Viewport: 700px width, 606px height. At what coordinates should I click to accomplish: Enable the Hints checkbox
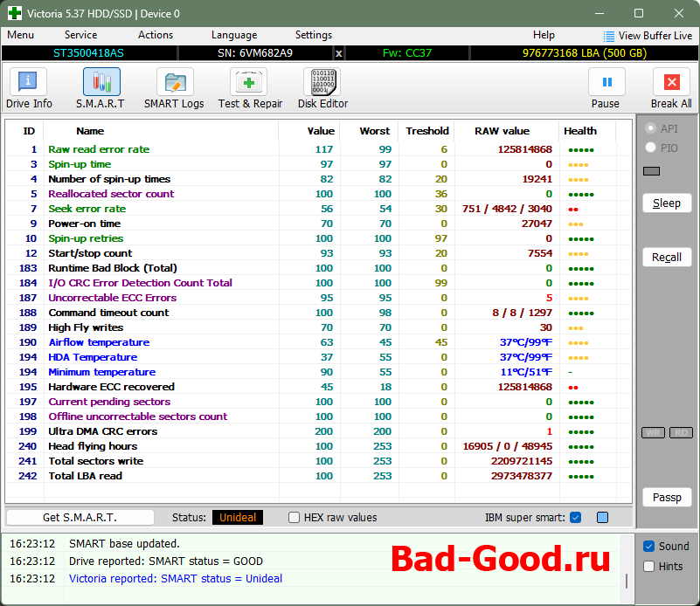(648, 567)
